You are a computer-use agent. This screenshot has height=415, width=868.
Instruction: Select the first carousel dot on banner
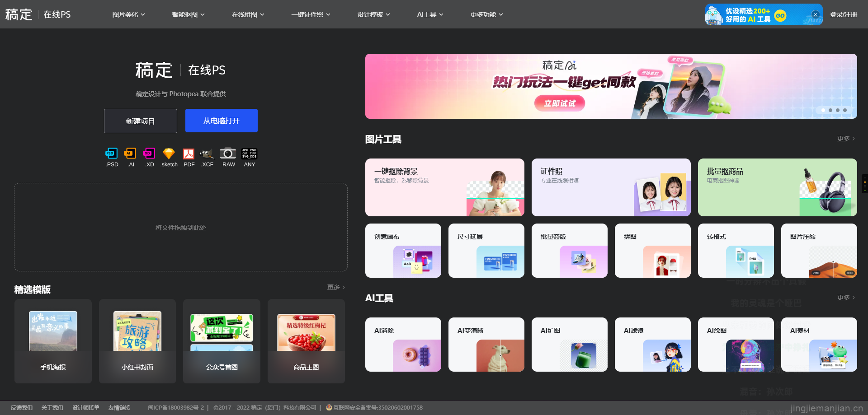(x=823, y=110)
